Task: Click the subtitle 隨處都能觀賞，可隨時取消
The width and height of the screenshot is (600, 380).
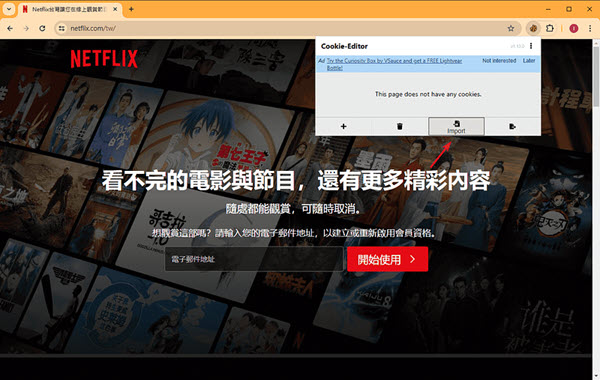Action: point(293,209)
